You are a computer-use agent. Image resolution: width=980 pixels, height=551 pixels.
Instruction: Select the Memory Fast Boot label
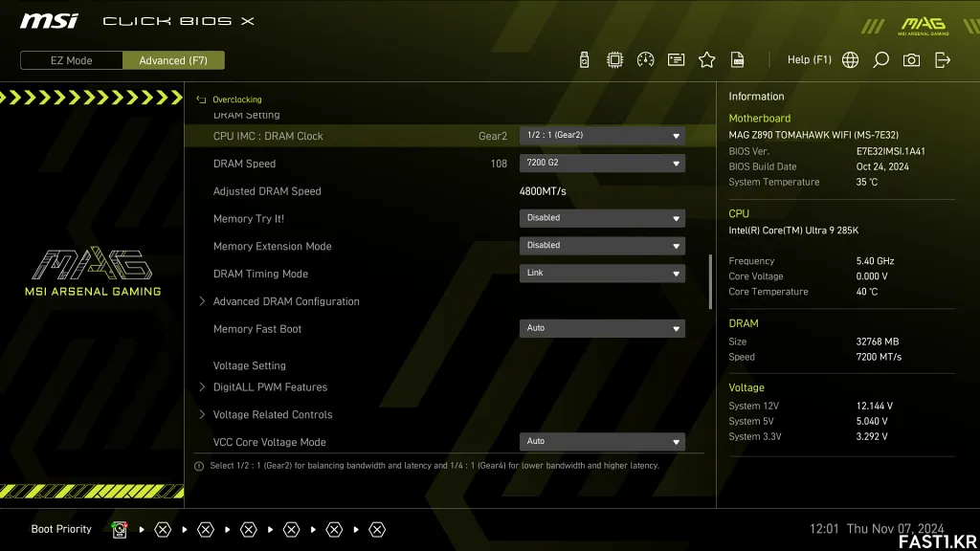click(256, 329)
